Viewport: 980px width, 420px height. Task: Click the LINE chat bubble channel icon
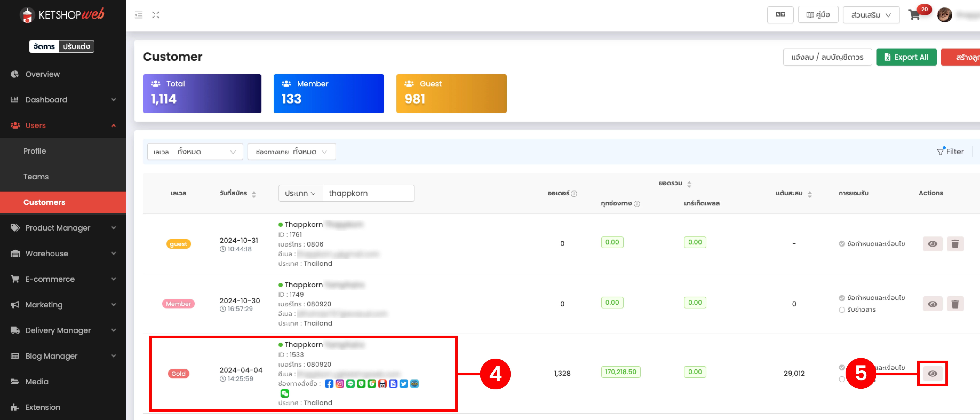point(350,384)
